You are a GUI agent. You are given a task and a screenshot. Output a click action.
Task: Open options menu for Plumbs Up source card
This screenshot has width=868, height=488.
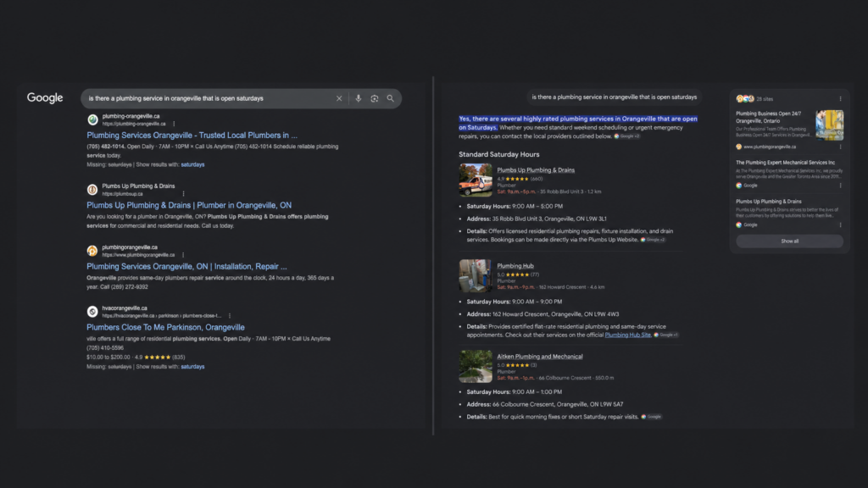pyautogui.click(x=840, y=225)
